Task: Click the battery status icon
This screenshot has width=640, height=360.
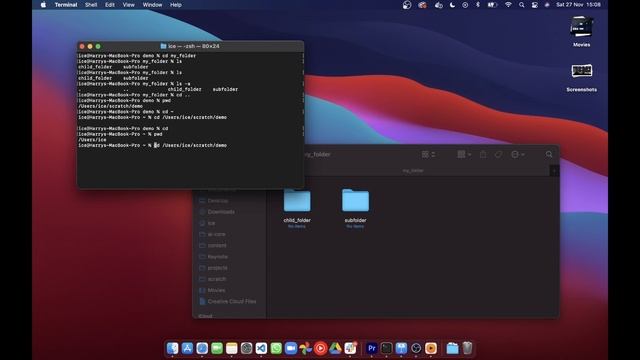Action: tap(492, 5)
